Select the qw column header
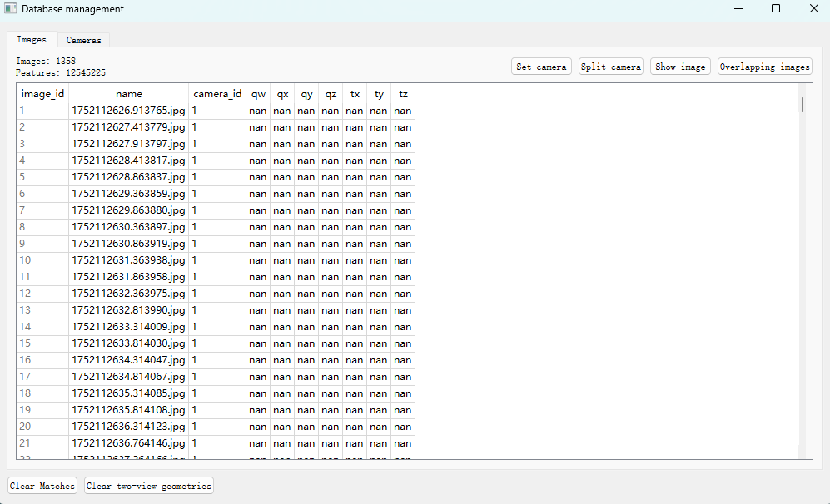The image size is (830, 504). tap(258, 94)
